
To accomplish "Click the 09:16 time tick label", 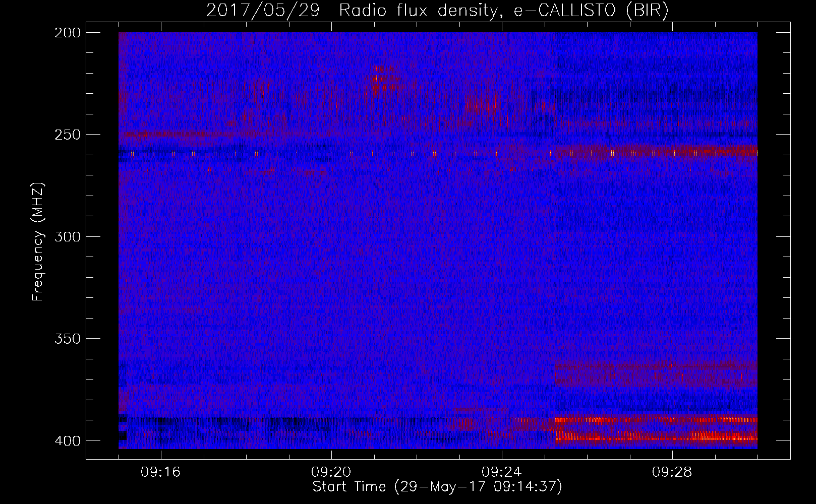I will point(161,472).
